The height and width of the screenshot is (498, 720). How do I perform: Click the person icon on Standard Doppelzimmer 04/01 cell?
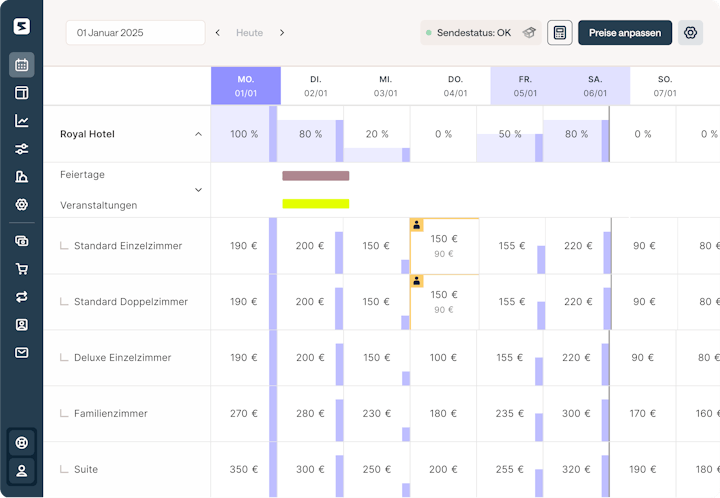pos(416,281)
